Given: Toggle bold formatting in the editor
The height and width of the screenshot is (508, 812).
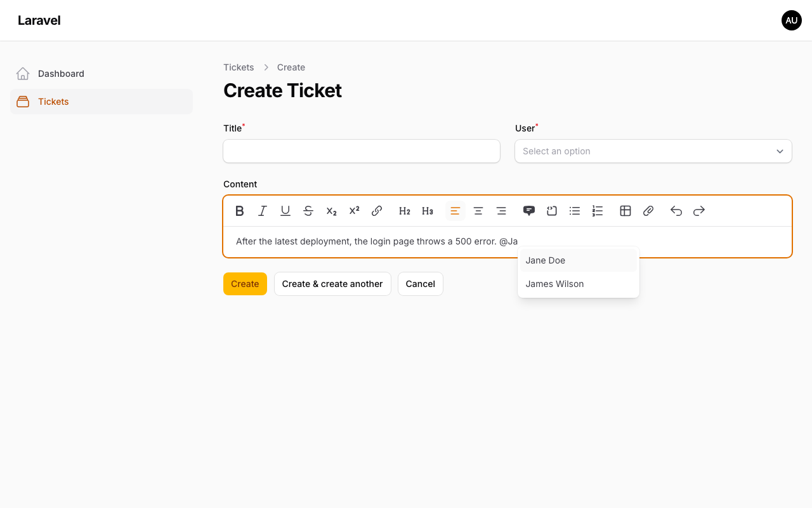Looking at the screenshot, I should [x=240, y=210].
